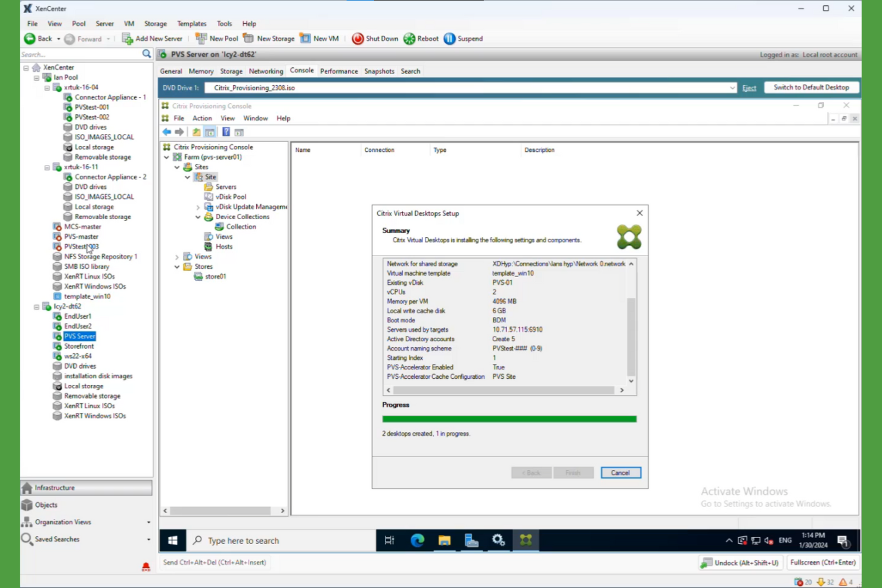The image size is (882, 588).
Task: Click the red alert bell icon in XenCenter sidebar
Action: pyautogui.click(x=146, y=567)
